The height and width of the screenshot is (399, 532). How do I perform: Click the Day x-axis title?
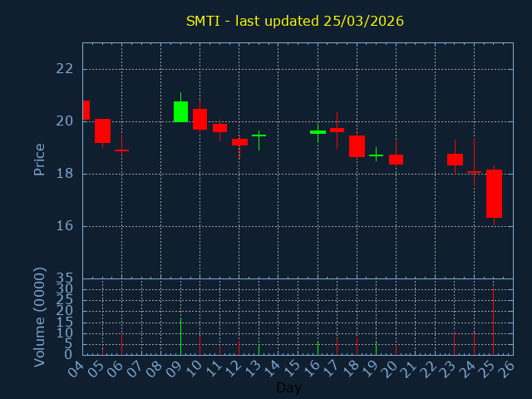(288, 388)
